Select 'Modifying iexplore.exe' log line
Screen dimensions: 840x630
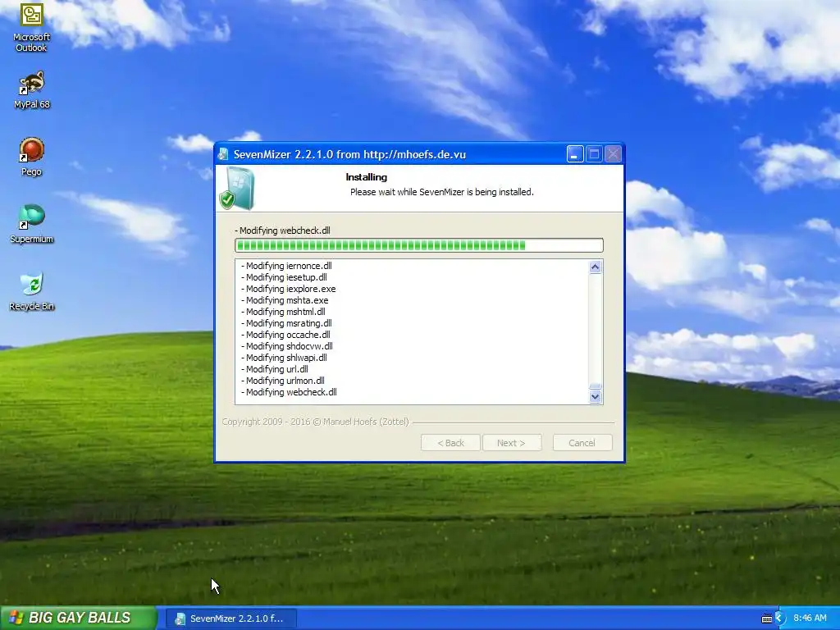[288, 289]
